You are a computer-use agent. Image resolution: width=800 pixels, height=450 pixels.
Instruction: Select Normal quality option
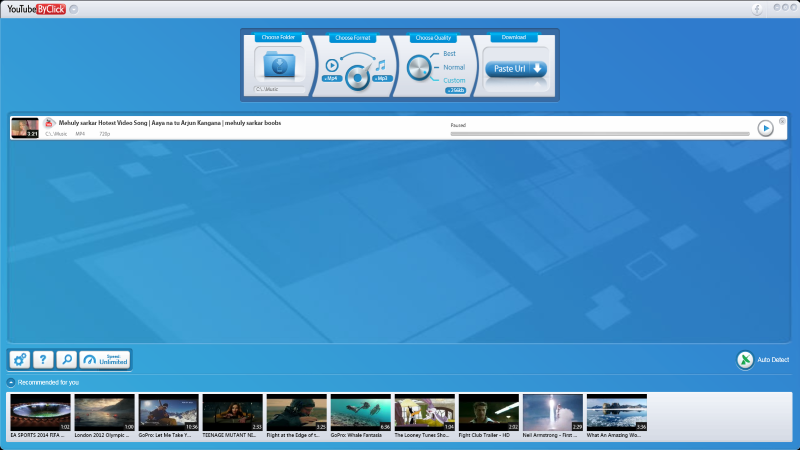tap(454, 67)
